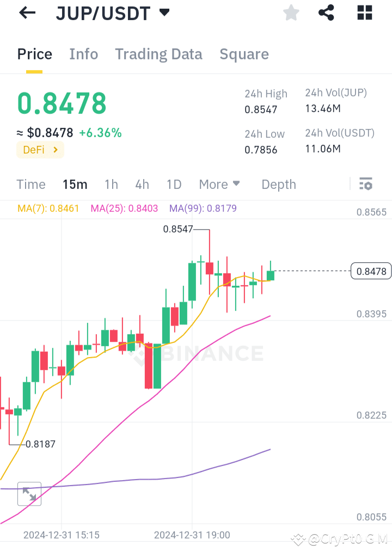Open the Depth view

pyautogui.click(x=278, y=184)
